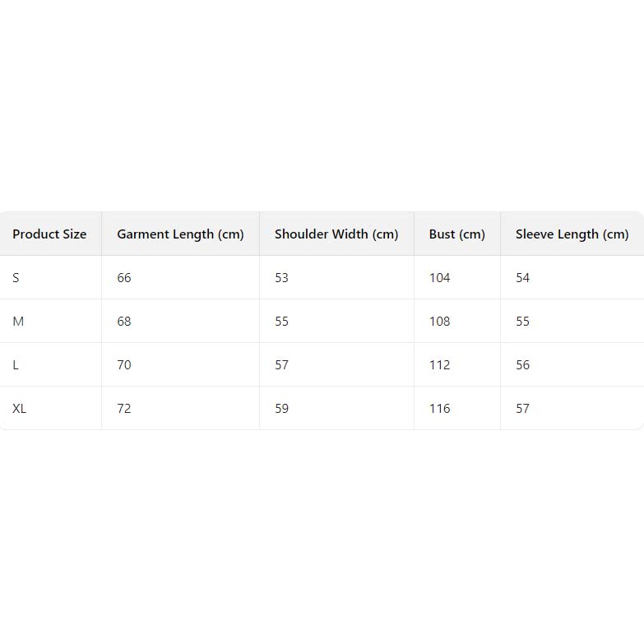
Task: Click bust value 116
Action: 440,409
